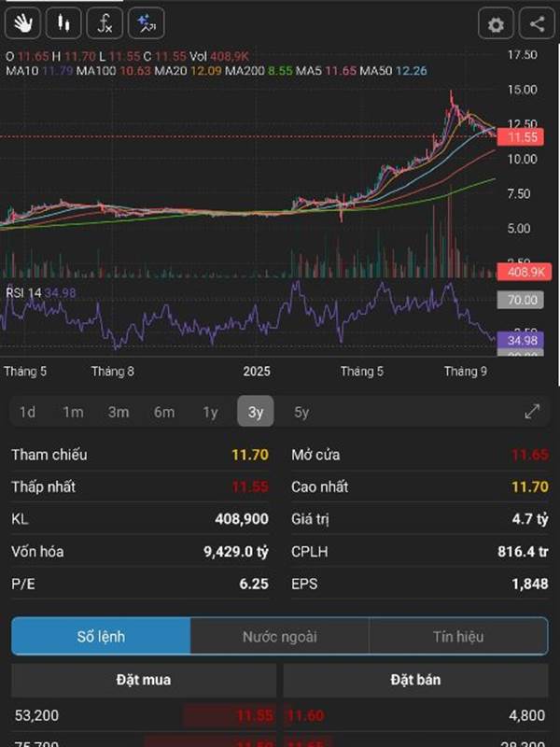
Task: Open the fx indicators icon
Action: (105, 22)
